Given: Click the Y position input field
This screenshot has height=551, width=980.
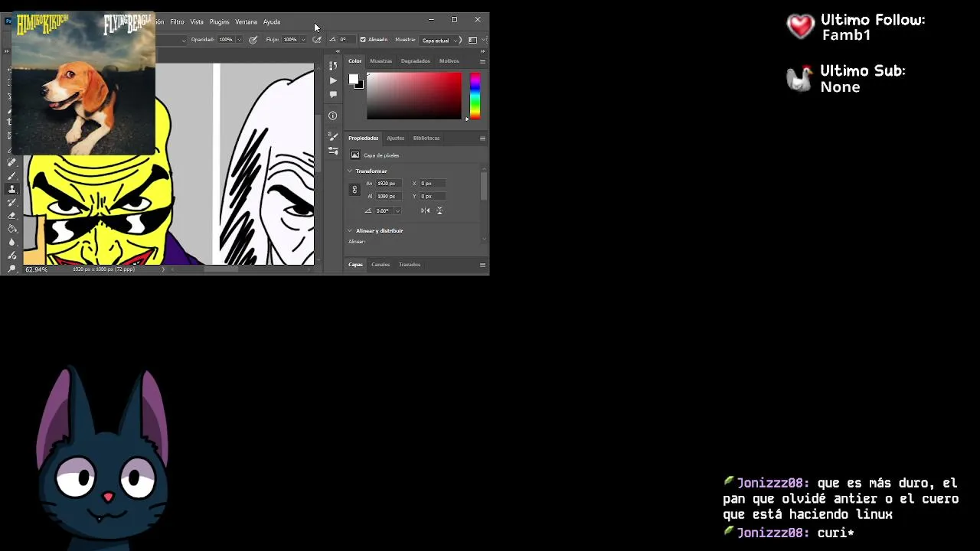Looking at the screenshot, I should coord(433,197).
